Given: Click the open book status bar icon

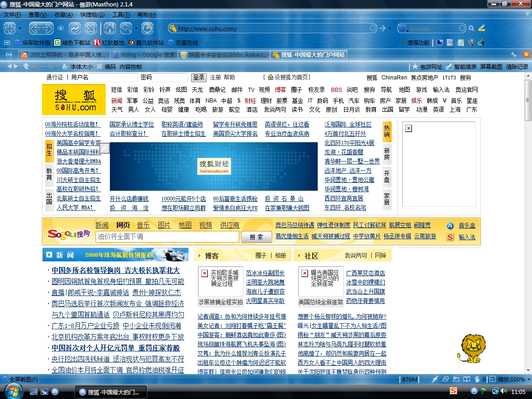Looking at the screenshot, I should point(467,379).
